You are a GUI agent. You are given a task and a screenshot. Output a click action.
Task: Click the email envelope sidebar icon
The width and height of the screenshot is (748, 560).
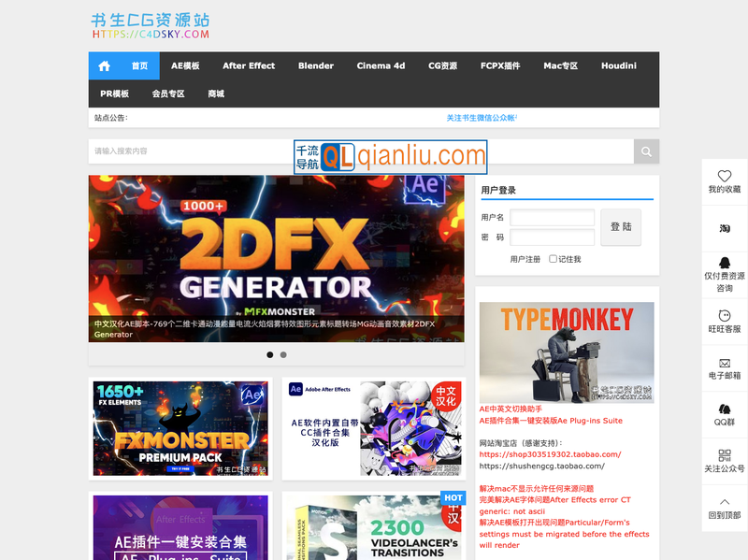coord(725,363)
